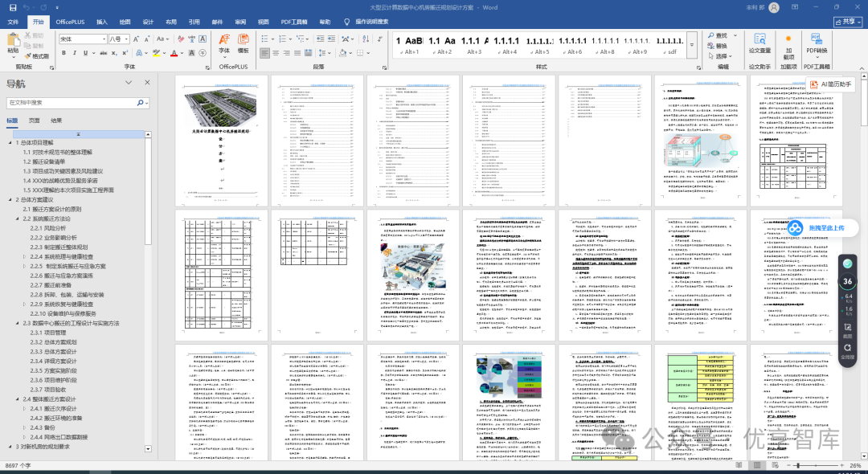Click the Paste (粘贴) clipboard icon

point(12,40)
